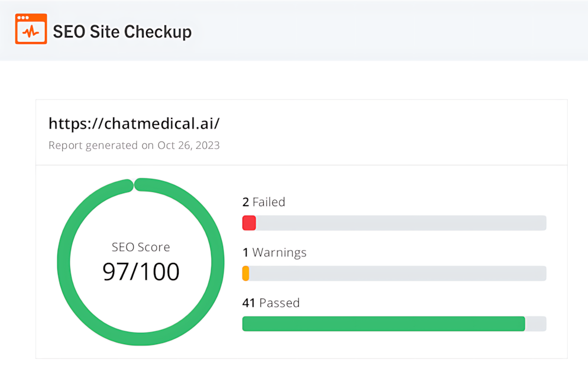This screenshot has height=385, width=588.
Task: Click the report generated date text
Action: pyautogui.click(x=134, y=145)
